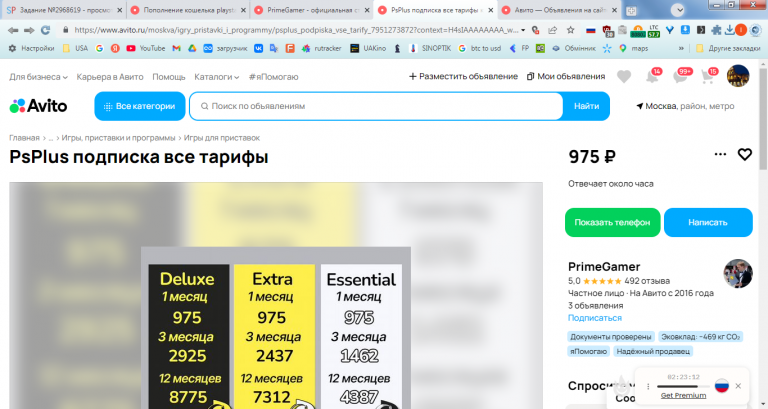Open the tab search dropdown chevron
The image size is (768, 409).
(678, 10)
